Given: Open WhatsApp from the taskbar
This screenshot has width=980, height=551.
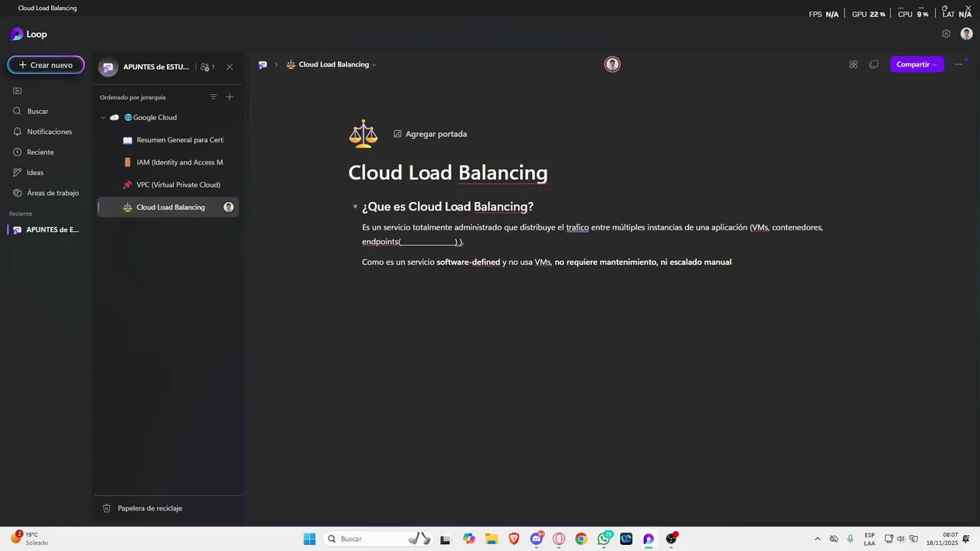Looking at the screenshot, I should click(x=604, y=539).
